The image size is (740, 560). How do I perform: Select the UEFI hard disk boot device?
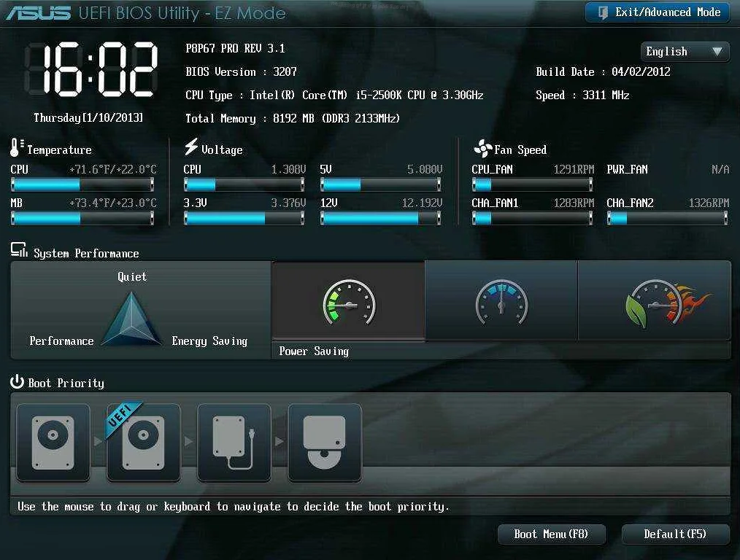[x=144, y=442]
